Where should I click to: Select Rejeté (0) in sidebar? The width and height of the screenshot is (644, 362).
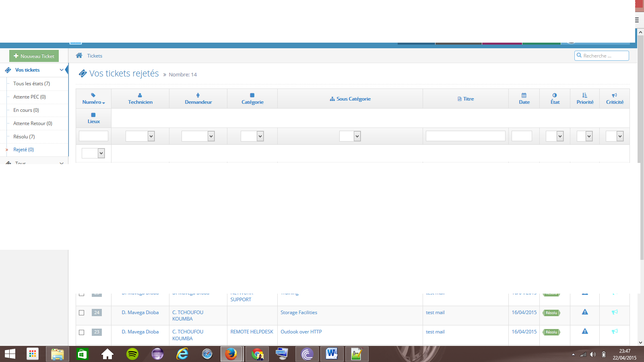(23, 150)
